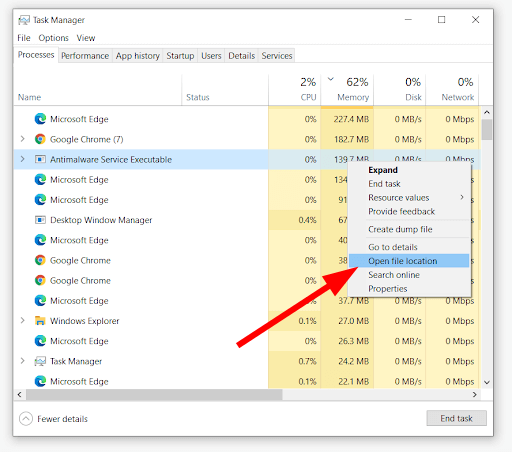This screenshot has width=512, height=452.
Task: Choose End task in the context menu
Action: pos(409,184)
